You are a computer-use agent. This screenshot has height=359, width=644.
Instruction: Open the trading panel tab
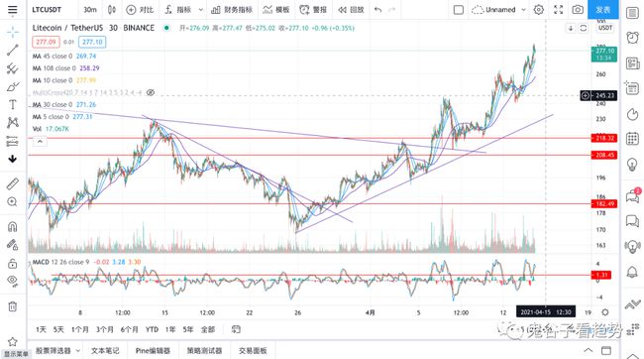[253, 351]
